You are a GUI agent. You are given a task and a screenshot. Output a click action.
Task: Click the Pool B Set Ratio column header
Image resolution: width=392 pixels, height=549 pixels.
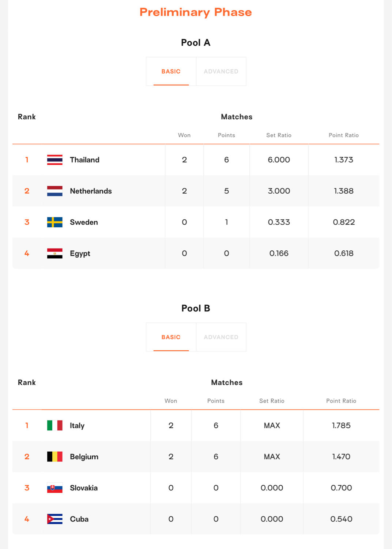(272, 401)
